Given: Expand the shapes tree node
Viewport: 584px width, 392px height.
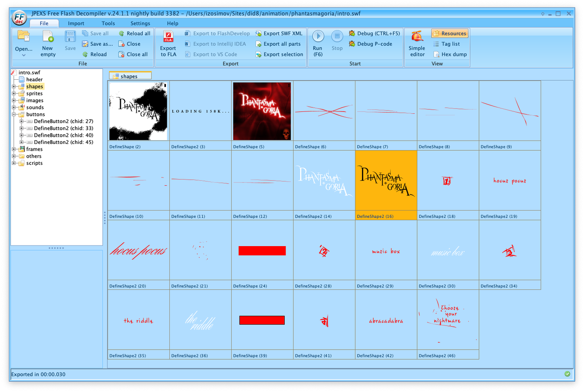Looking at the screenshot, I should click(14, 87).
